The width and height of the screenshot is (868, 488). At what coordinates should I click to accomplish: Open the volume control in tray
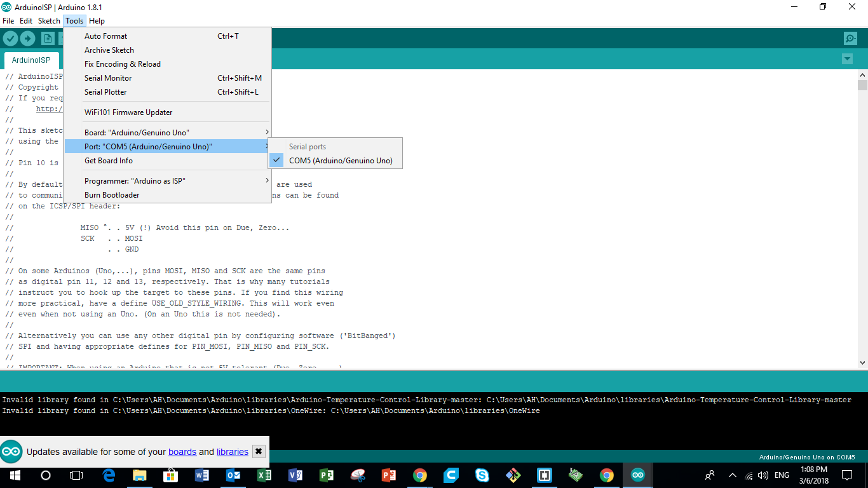pyautogui.click(x=763, y=475)
